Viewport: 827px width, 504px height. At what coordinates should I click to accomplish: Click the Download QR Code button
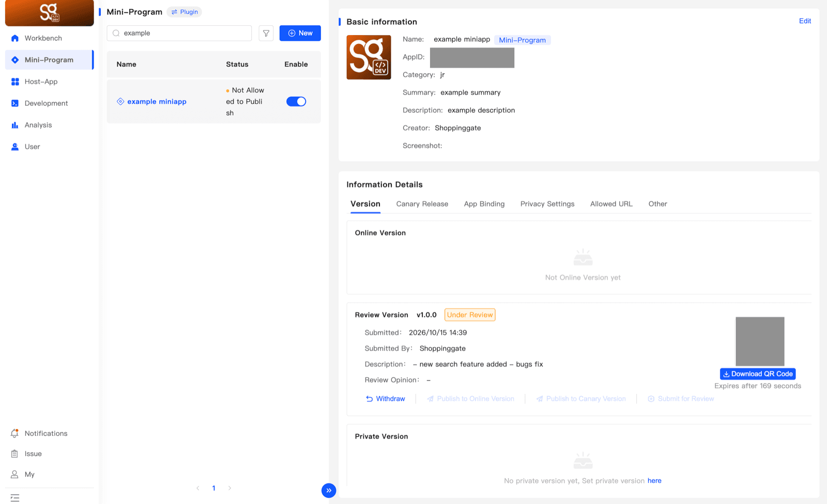758,374
